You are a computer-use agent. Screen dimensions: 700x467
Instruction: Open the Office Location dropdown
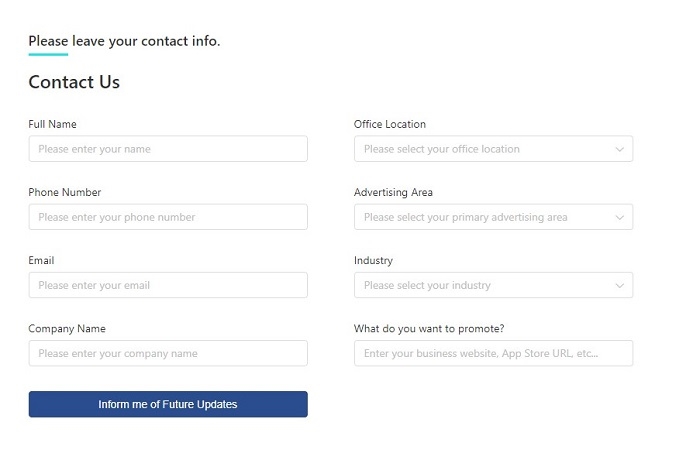pos(493,149)
